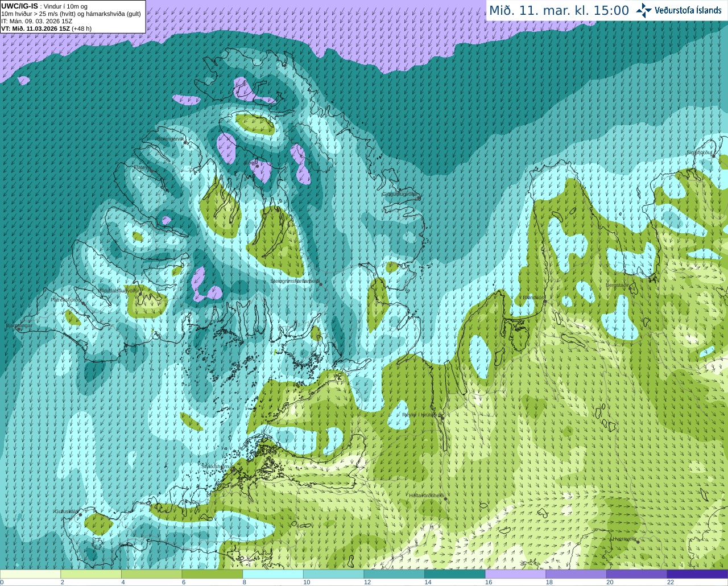The height and width of the screenshot is (586, 728).
Task: Select the 18–20 m/s purple legend swatch
Action: click(x=576, y=574)
